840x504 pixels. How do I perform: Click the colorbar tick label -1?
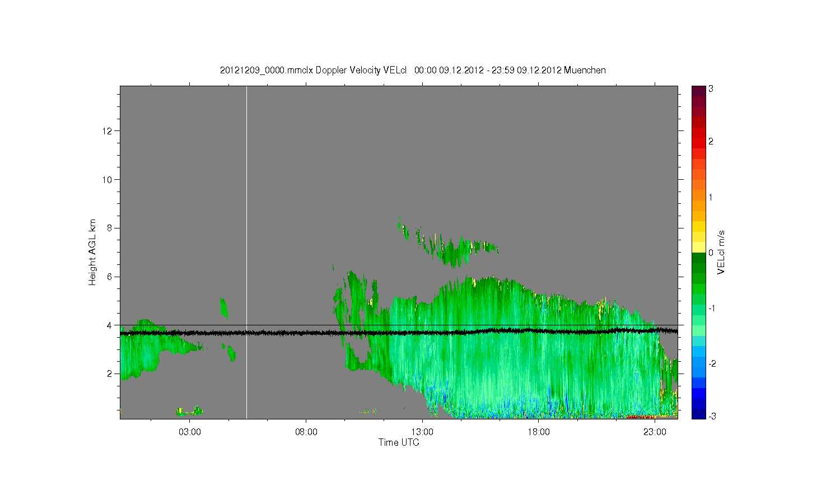(x=712, y=309)
